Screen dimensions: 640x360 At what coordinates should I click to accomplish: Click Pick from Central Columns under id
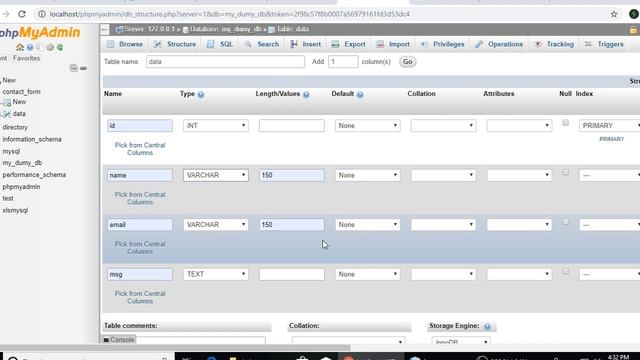click(x=140, y=149)
